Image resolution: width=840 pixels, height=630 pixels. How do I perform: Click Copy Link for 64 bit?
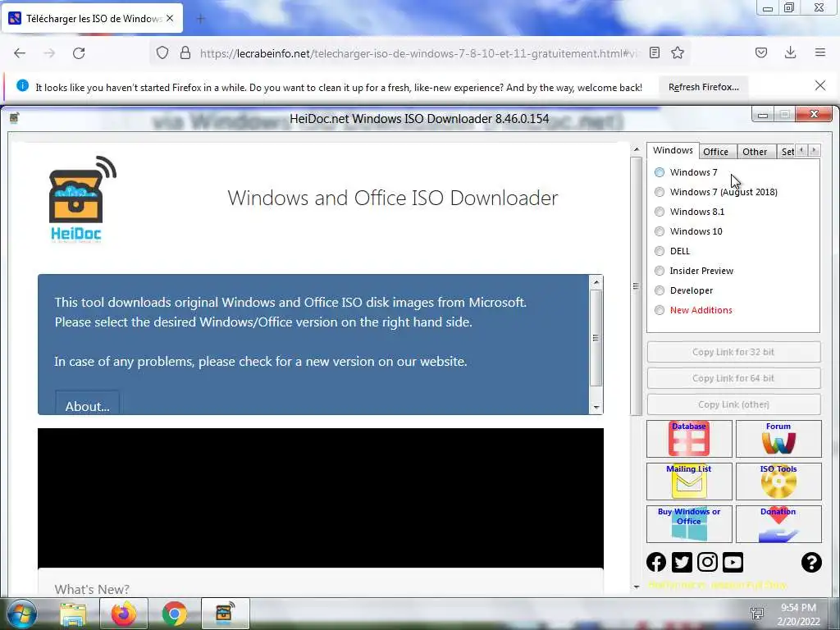733,378
